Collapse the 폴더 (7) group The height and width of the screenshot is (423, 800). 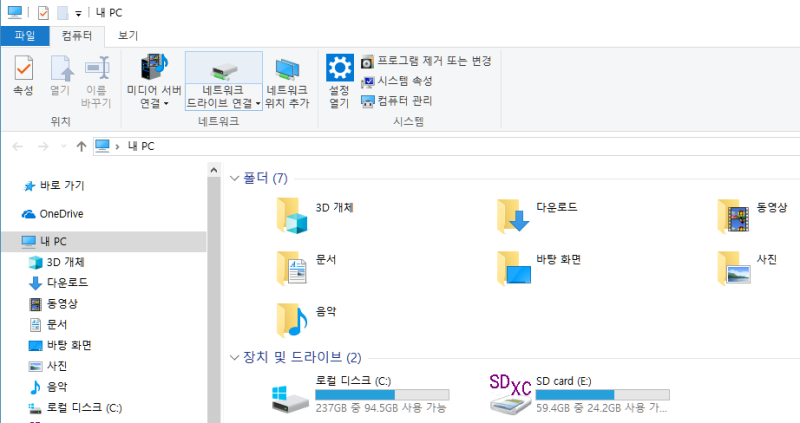(x=234, y=178)
